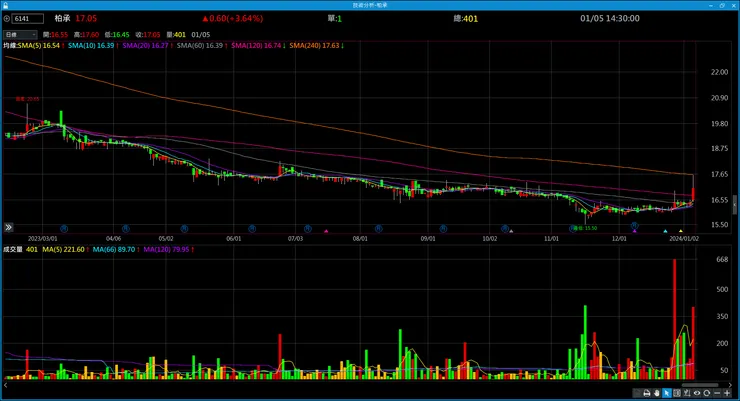Click the refresh circle icon

tap(706, 393)
